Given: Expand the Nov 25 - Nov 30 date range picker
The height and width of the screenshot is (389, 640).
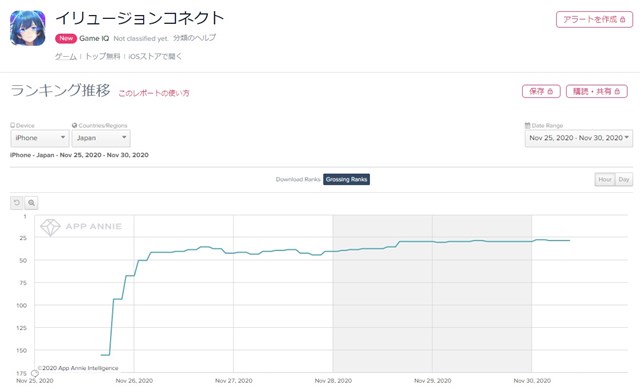Looking at the screenshot, I should (579, 138).
